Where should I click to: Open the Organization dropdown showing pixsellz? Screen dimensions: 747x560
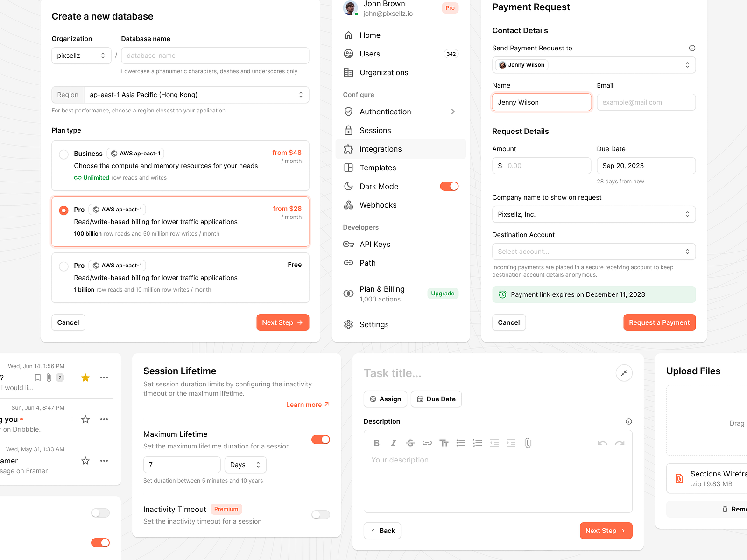click(81, 56)
